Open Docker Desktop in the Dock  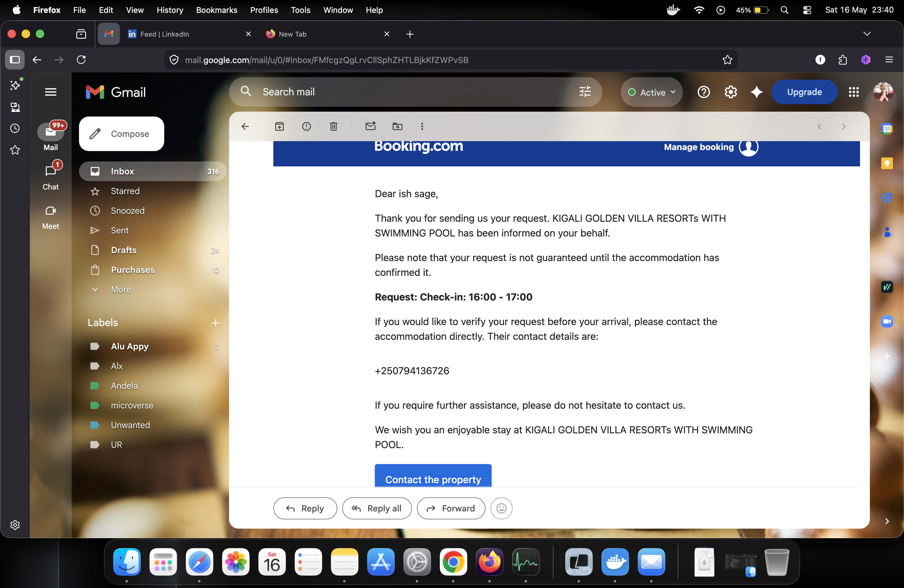615,562
